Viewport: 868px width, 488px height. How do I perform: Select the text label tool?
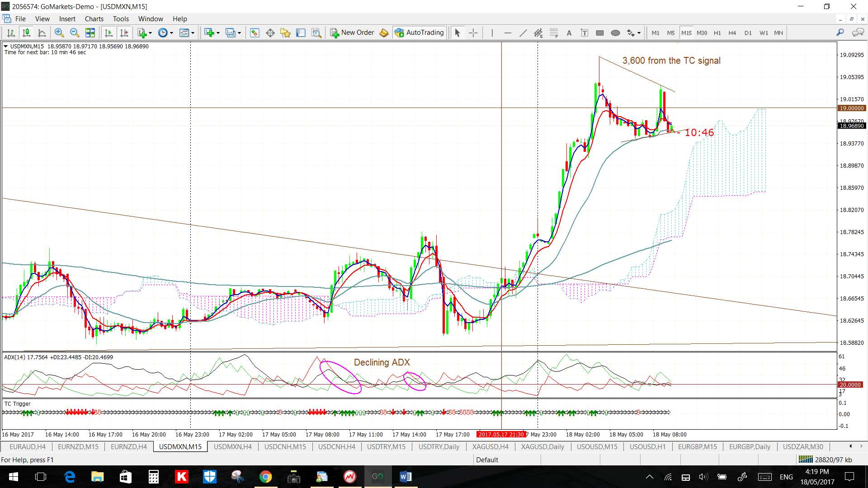[585, 33]
